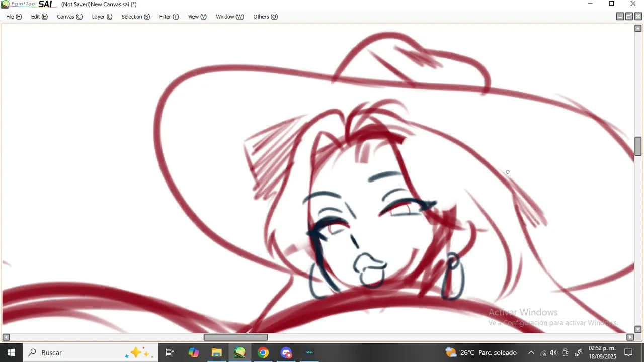The width and height of the screenshot is (644, 362).
Task: Open Copilot from the taskbar
Action: pos(193,353)
